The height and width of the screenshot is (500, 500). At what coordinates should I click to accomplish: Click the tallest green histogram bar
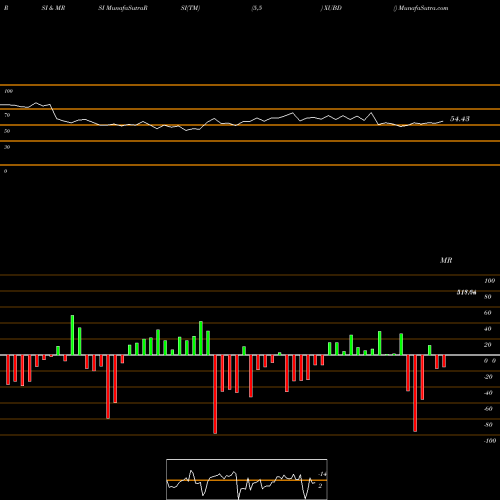[x=72, y=335]
